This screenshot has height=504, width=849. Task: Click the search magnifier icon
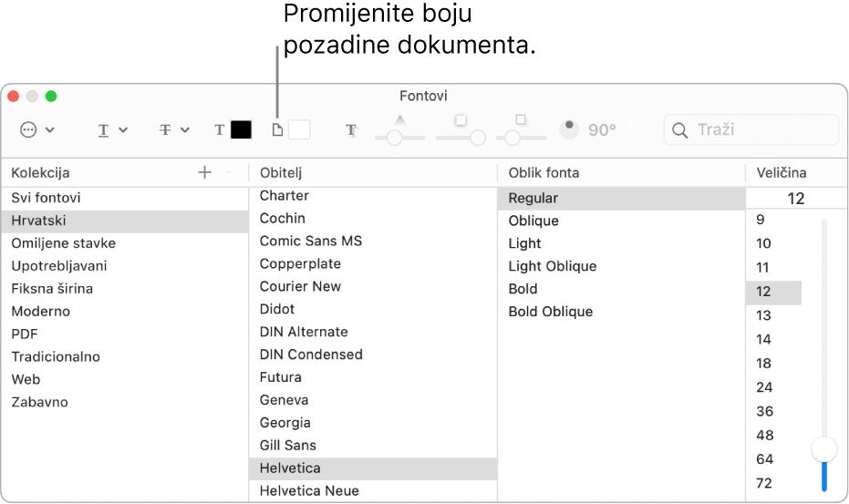tap(679, 130)
